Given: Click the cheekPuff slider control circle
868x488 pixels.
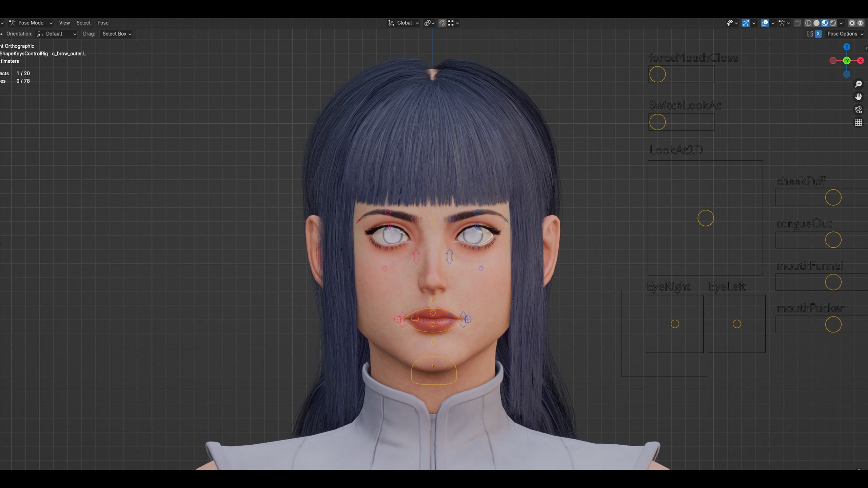Looking at the screenshot, I should click(x=833, y=198).
